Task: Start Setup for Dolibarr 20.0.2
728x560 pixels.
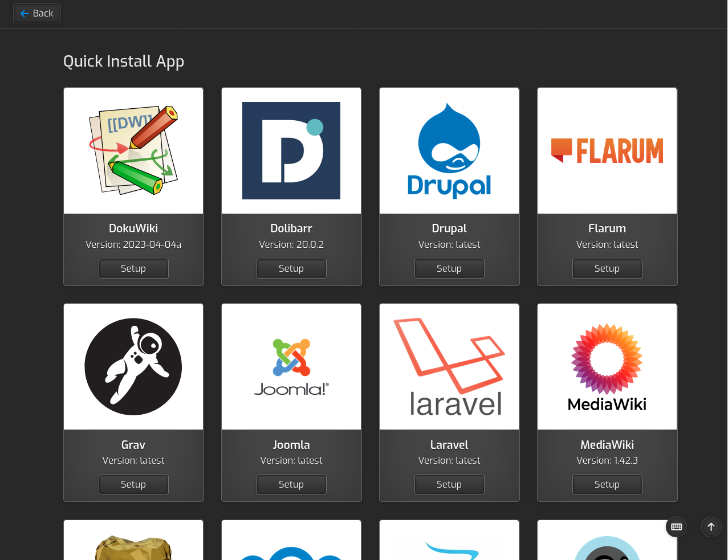Action: click(291, 268)
